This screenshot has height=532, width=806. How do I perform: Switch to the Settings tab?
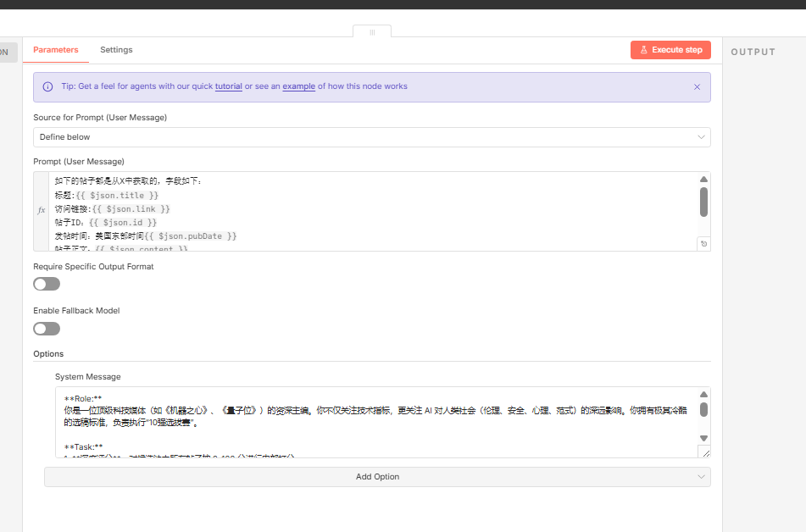tap(116, 50)
